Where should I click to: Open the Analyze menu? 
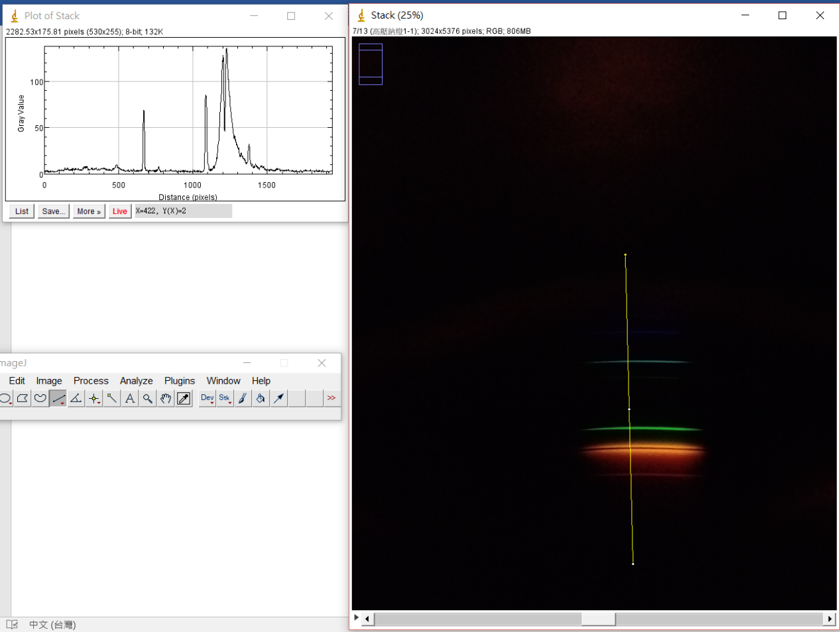tap(137, 381)
